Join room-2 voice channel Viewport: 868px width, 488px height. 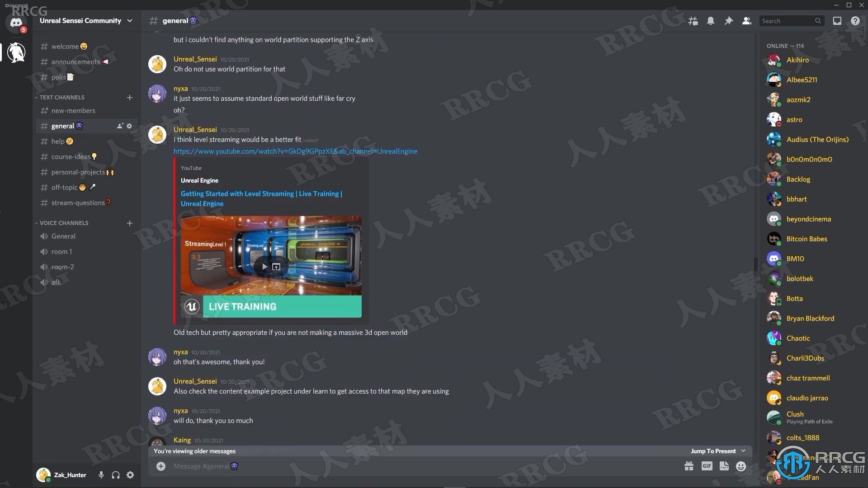(x=86, y=267)
